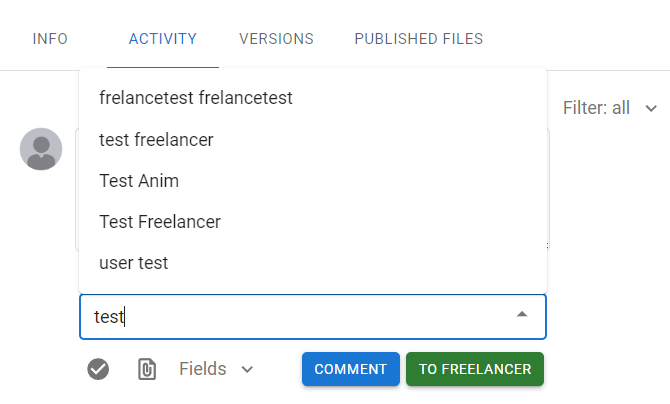This screenshot has width=670, height=404.
Task: Pick "Test Anim" from the list
Action: pyautogui.click(x=139, y=181)
